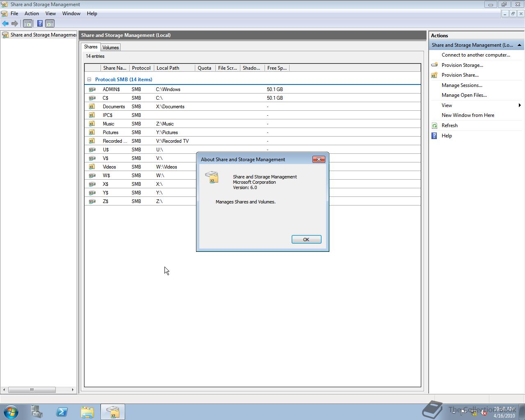The height and width of the screenshot is (420, 525).
Task: Select the Shares tab
Action: 91,47
